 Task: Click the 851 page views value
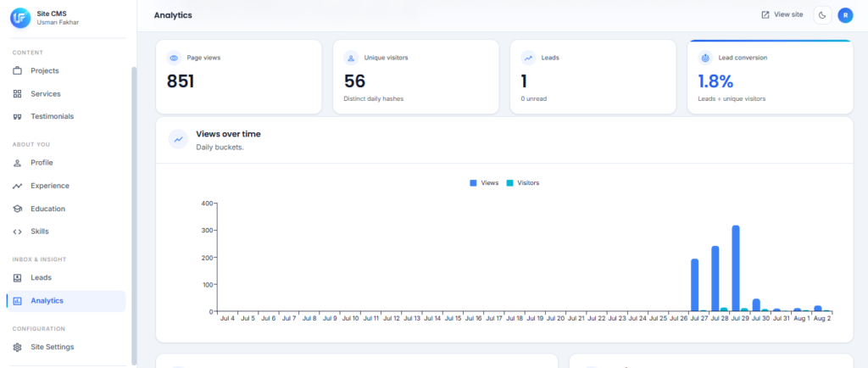181,81
